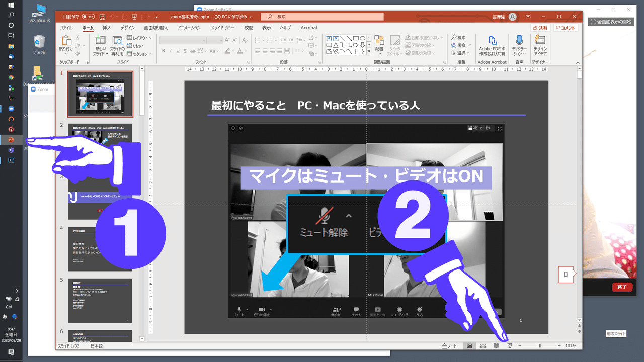Open Replace (置換) dropdown arrow

[469, 45]
